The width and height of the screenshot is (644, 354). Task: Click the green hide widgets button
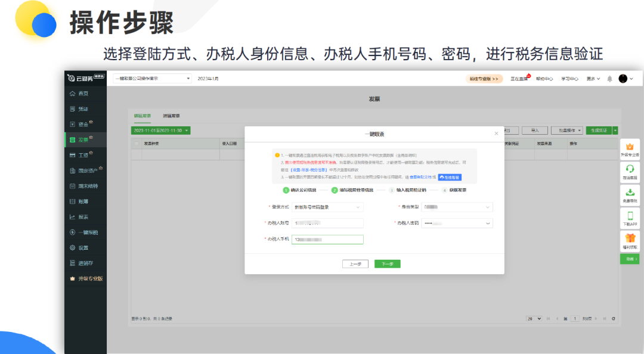pos(630,259)
